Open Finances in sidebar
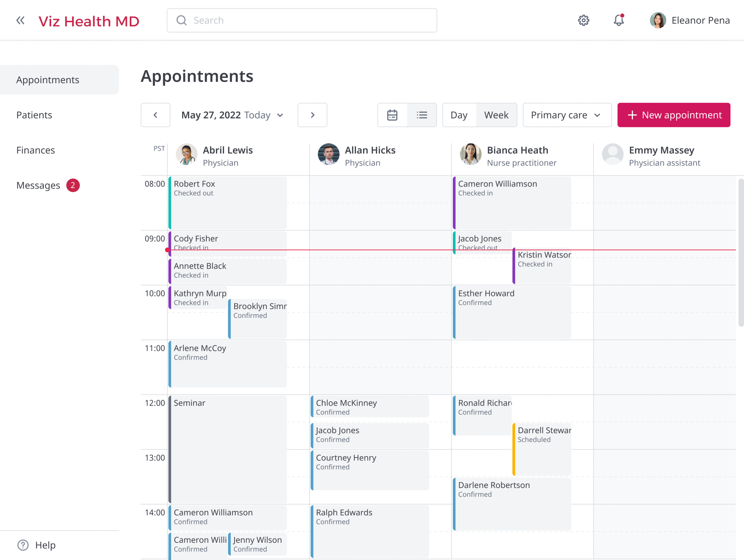This screenshot has height=560, width=744. (36, 150)
